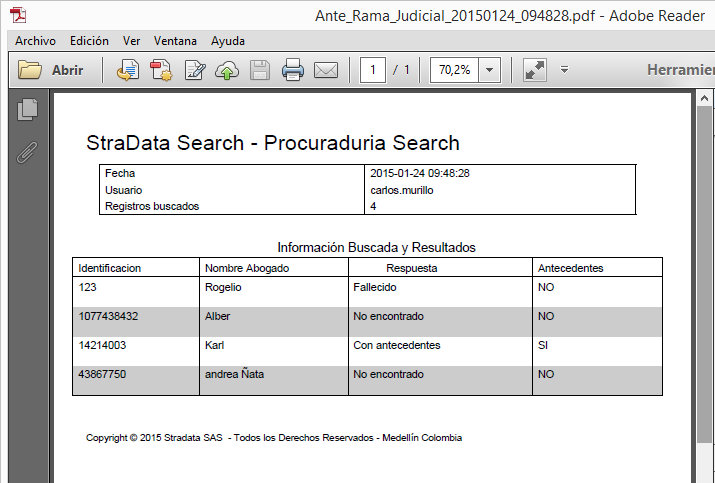Click the print icon
The height and width of the screenshot is (483, 715).
click(x=292, y=70)
